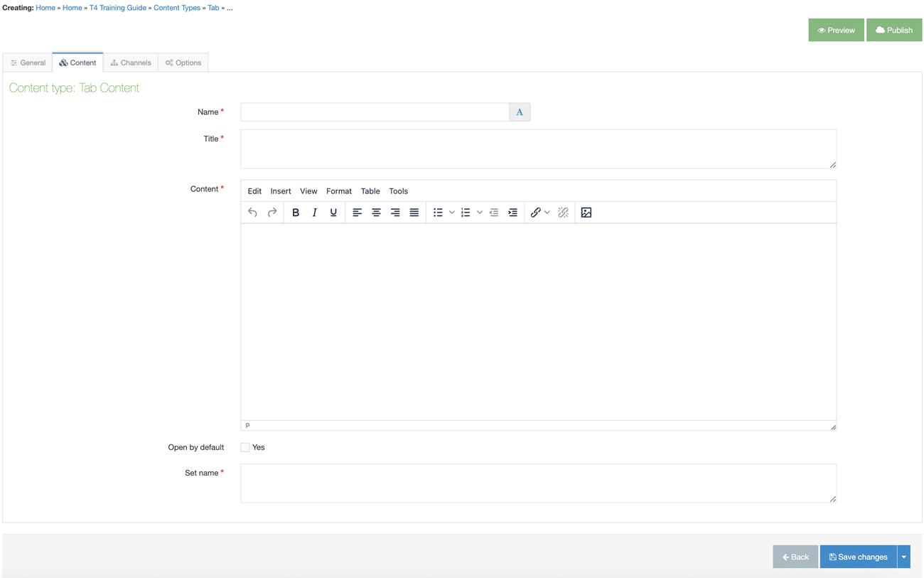Insert an image into content
Screen dimensions: 924x578
click(x=586, y=213)
